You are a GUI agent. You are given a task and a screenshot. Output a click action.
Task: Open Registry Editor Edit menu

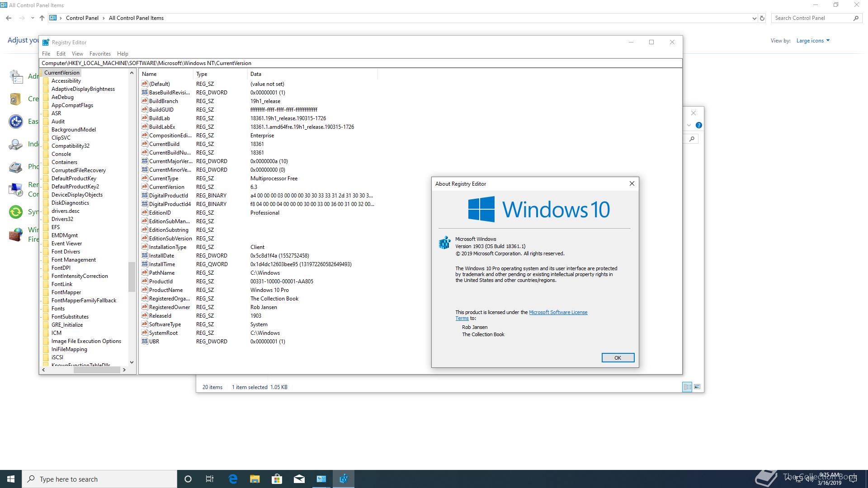(x=61, y=53)
